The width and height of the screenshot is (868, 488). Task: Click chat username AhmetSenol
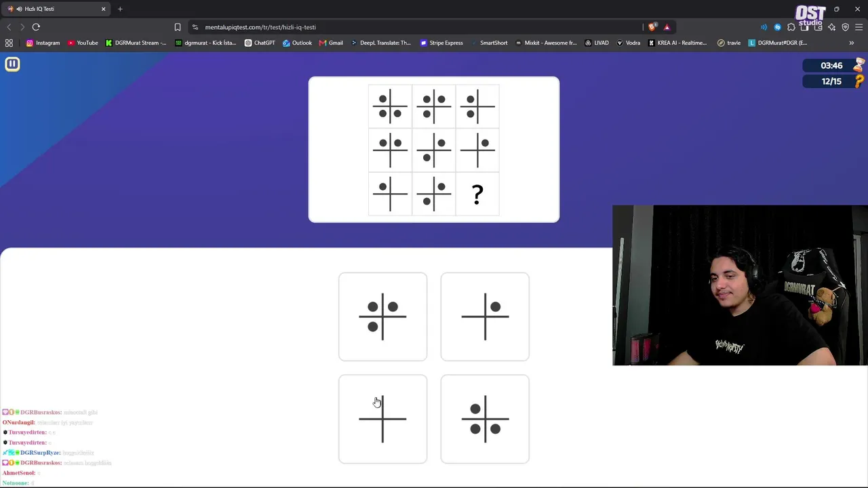coord(18,473)
